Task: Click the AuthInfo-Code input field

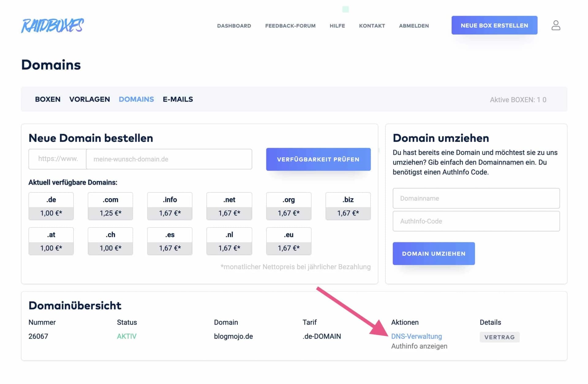Action: point(476,221)
